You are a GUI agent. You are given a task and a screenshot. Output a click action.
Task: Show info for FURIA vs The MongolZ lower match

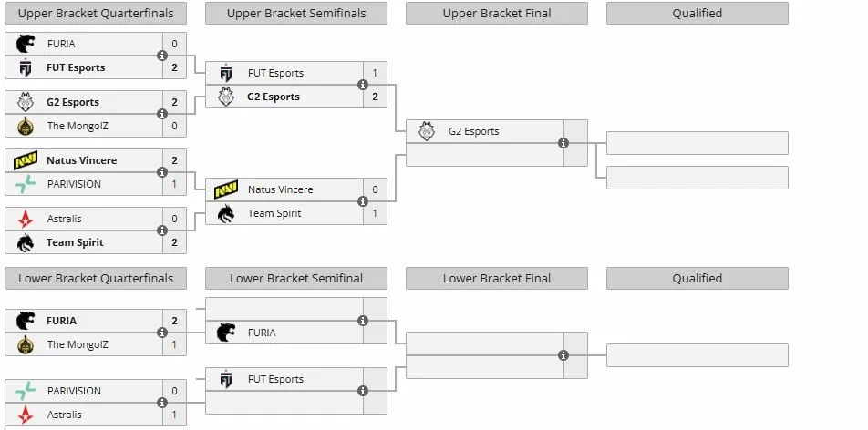162,333
